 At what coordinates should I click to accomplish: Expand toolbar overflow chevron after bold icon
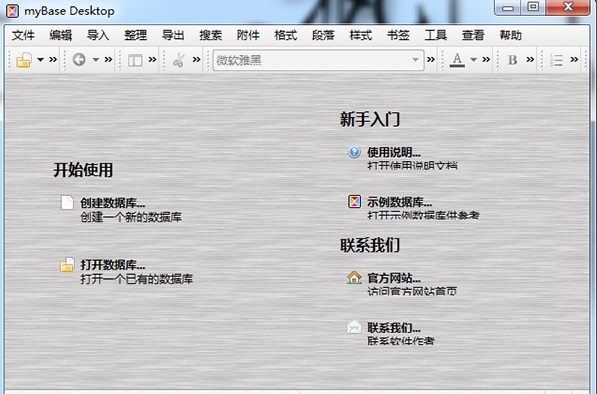(x=530, y=59)
